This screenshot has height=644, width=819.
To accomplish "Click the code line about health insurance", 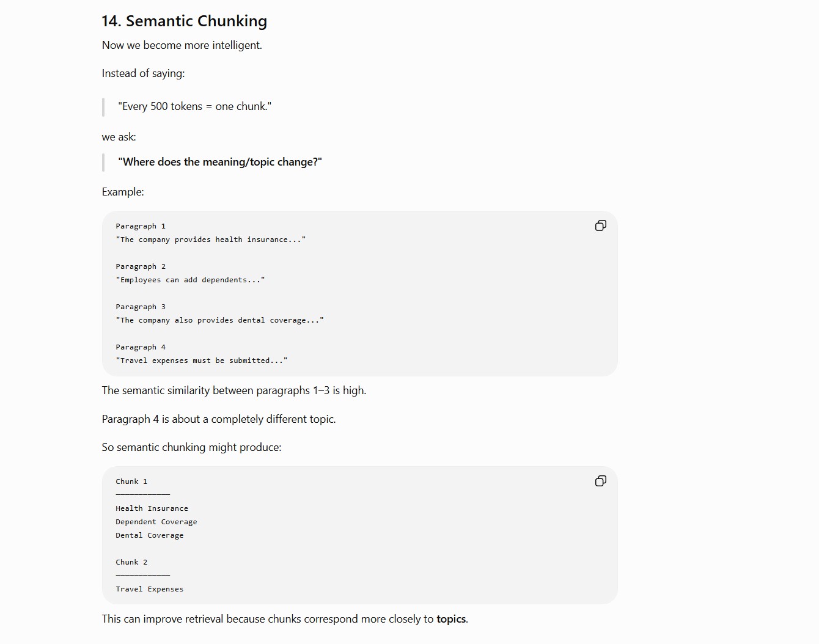I will coord(211,240).
